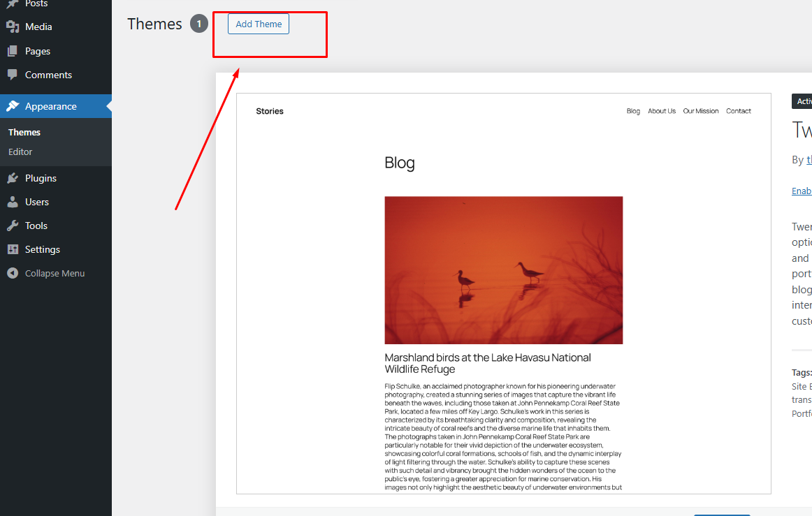Select Themes under the Appearance menu
Image resolution: width=812 pixels, height=516 pixels.
click(x=24, y=131)
